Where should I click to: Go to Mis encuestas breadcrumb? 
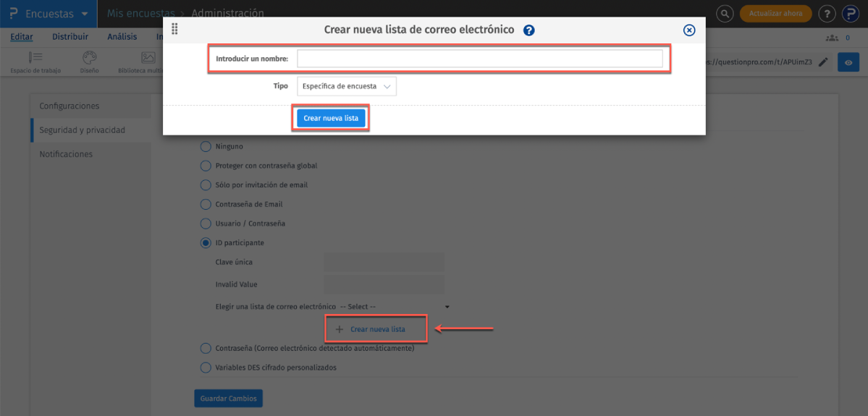tap(140, 13)
